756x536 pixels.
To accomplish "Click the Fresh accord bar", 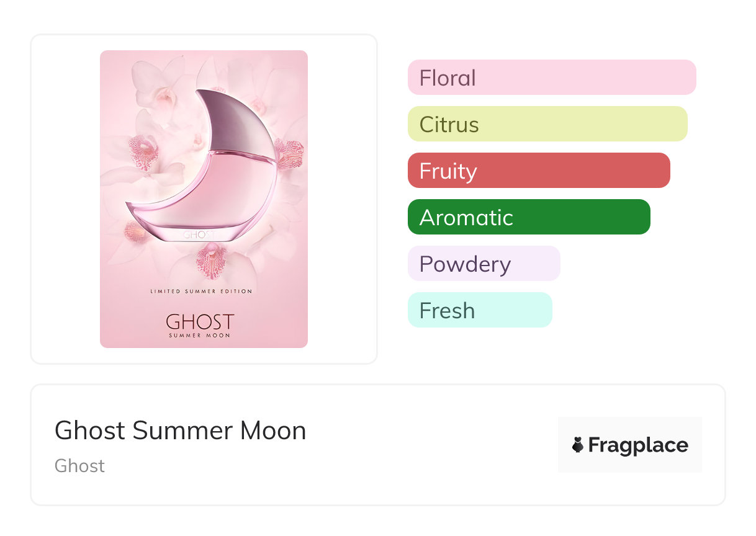I will point(479,310).
